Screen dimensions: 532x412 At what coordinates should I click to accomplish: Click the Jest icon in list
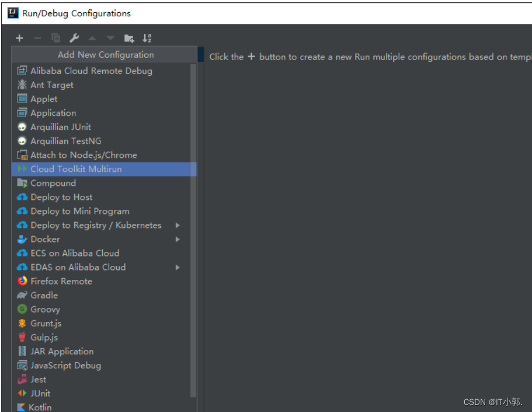click(22, 379)
